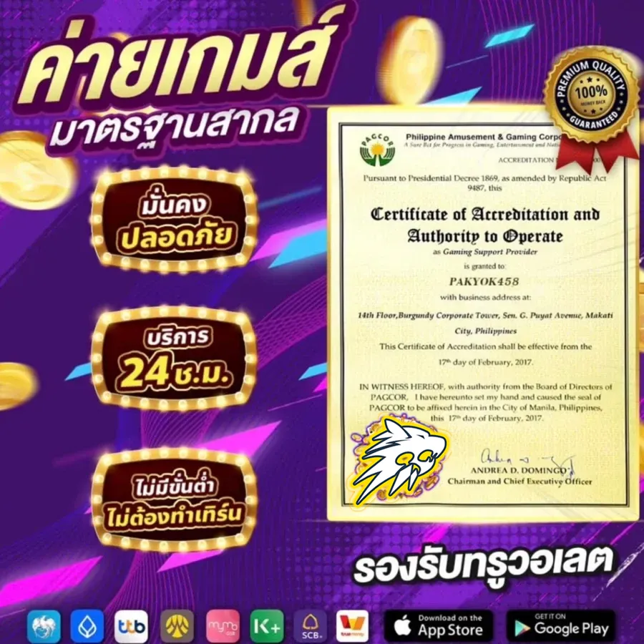
Task: Click the blue Krungthai app icon
Action: (43, 627)
